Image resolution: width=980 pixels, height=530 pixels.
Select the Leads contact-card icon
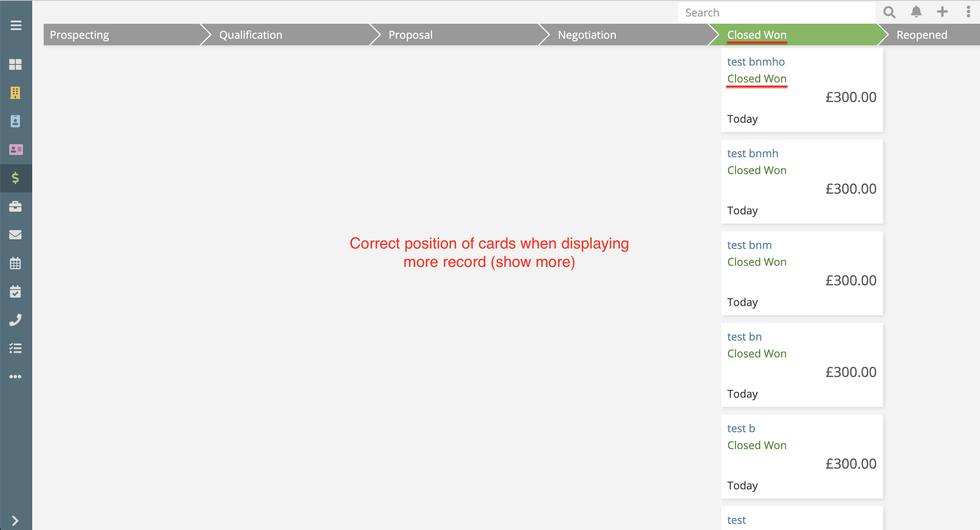click(x=16, y=150)
